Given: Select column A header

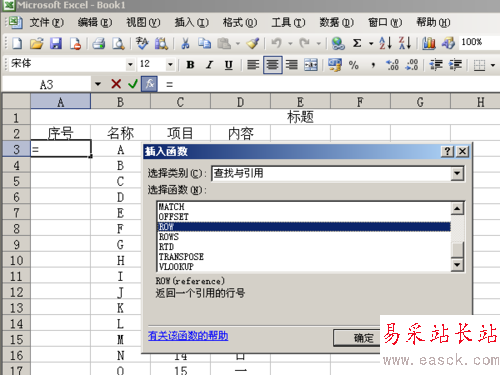Looking at the screenshot, I should (60, 102).
